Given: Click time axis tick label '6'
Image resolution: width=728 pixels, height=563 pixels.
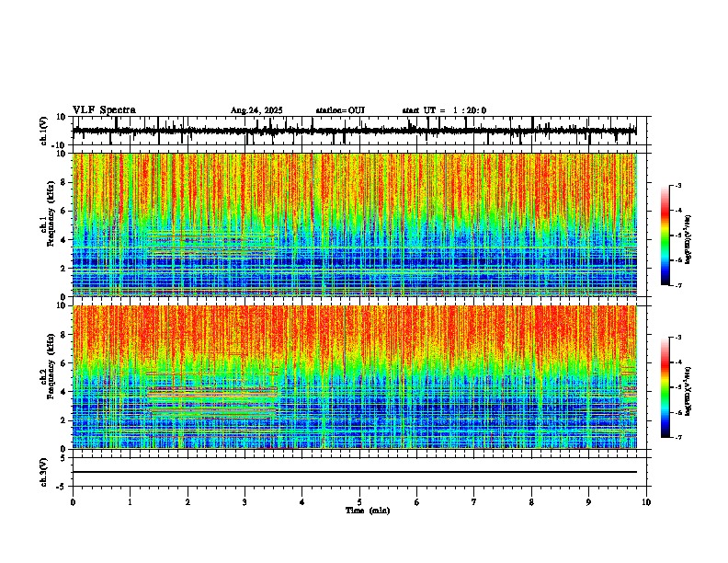Looking at the screenshot, I should point(417,502).
